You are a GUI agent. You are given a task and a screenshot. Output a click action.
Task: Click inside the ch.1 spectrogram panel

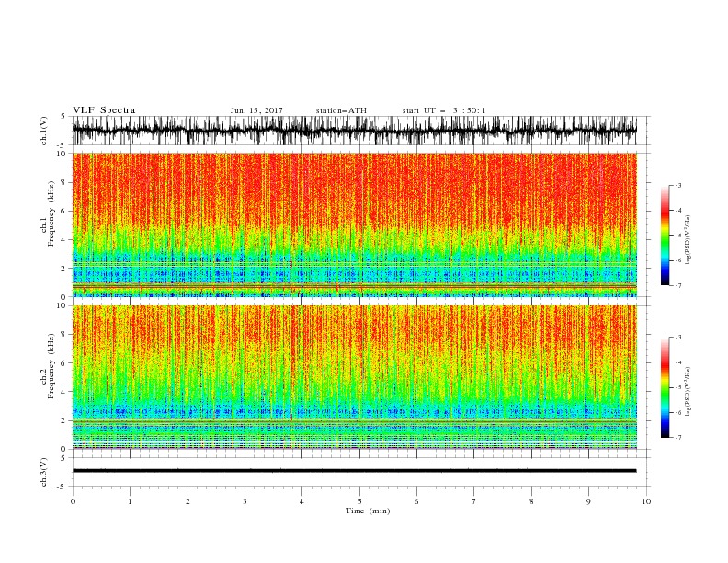pos(354,224)
